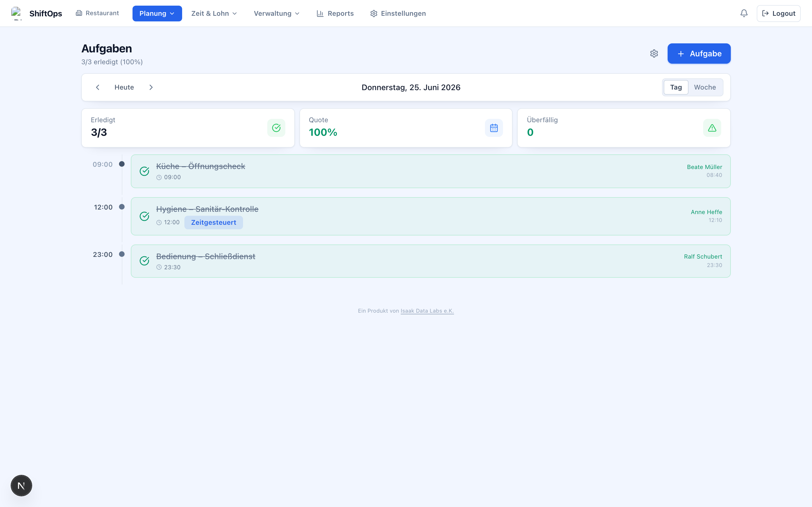The height and width of the screenshot is (507, 812).
Task: Click the Erledigt checkmark icon
Action: [x=276, y=128]
